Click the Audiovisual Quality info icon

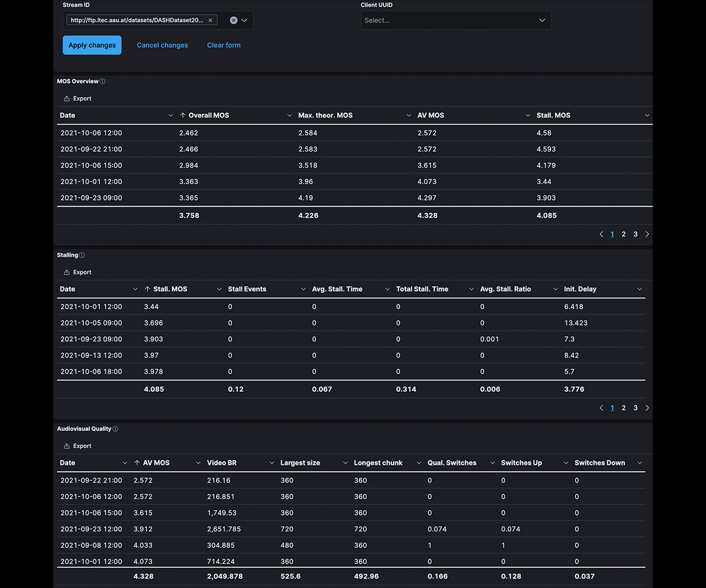pos(115,429)
